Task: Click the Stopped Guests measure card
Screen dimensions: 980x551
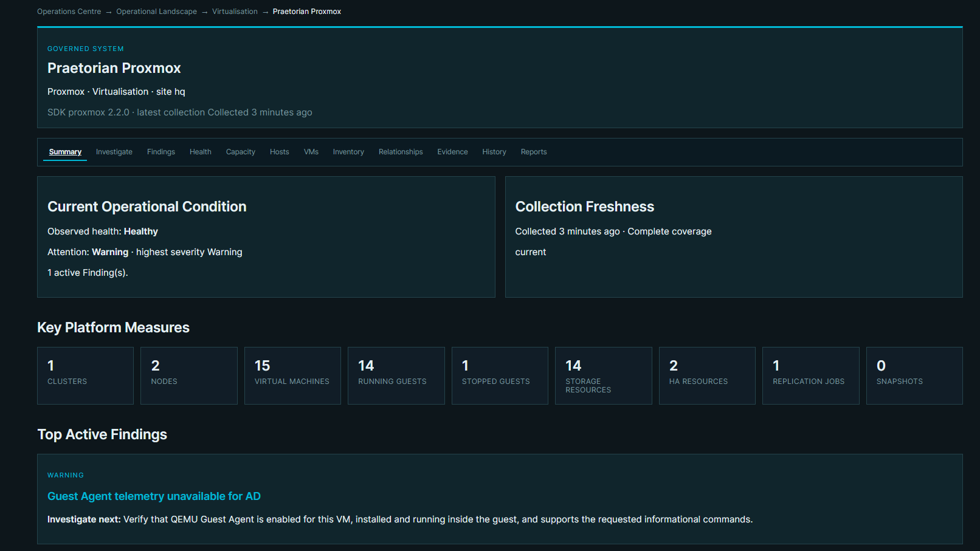Action: 500,375
